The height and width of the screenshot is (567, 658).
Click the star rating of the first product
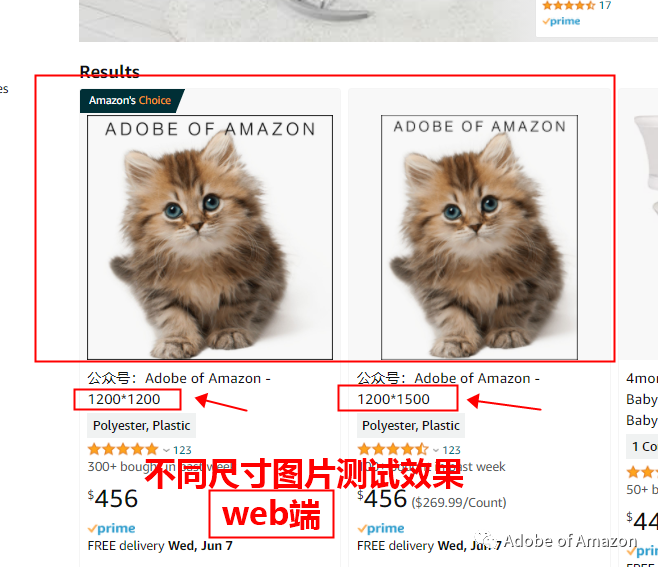123,450
